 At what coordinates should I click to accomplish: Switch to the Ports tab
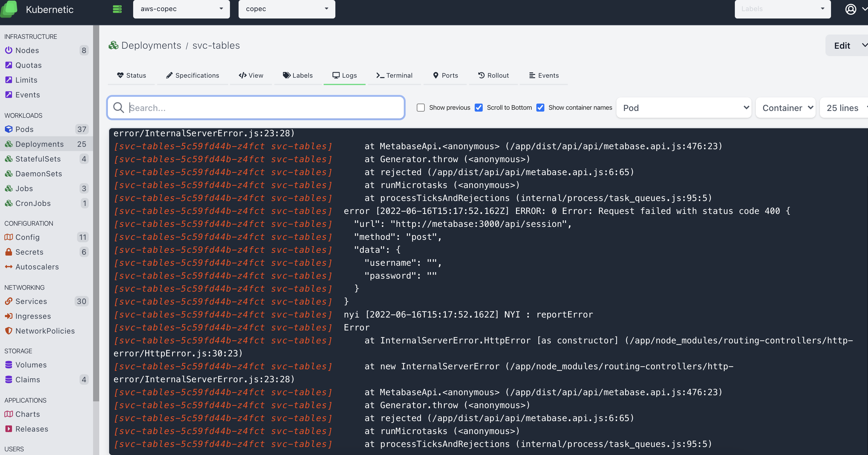coord(445,76)
